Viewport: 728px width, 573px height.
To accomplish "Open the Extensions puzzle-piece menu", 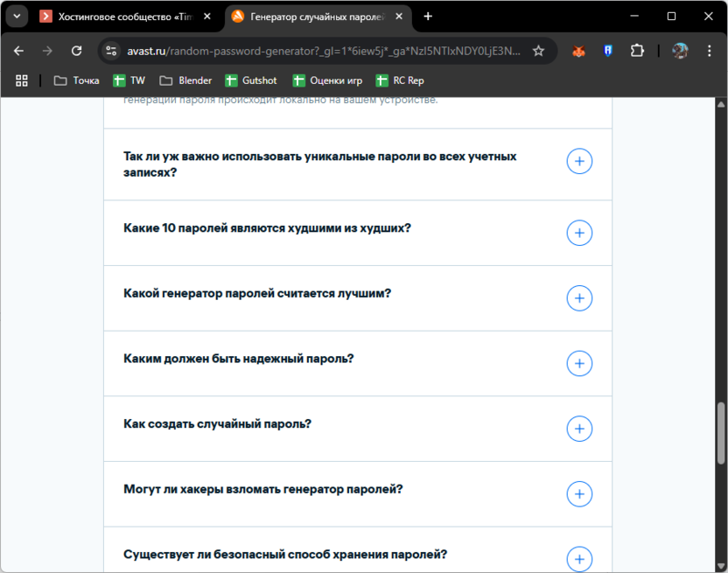I will (637, 51).
